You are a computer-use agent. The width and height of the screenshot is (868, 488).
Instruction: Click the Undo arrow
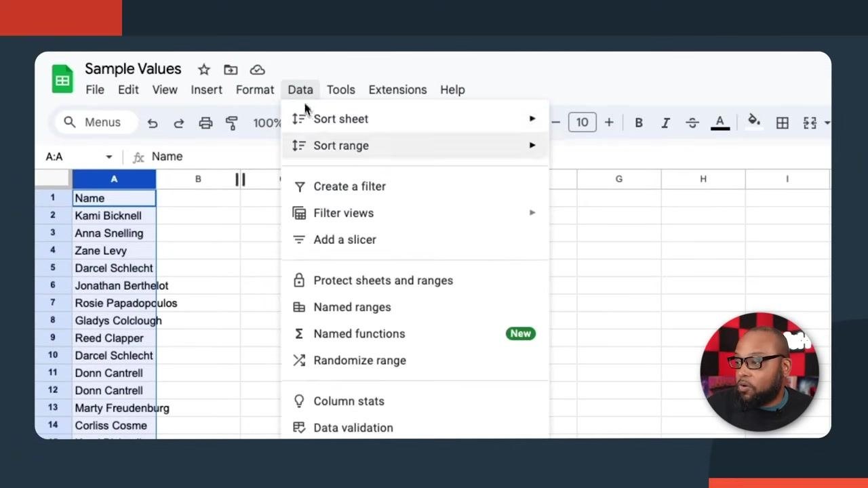(x=153, y=123)
